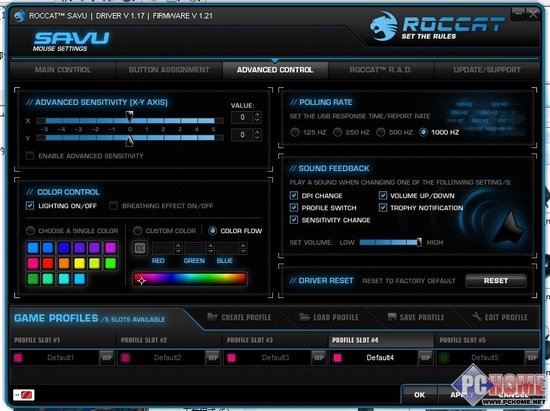Select the Advanced Control tab

275,70
